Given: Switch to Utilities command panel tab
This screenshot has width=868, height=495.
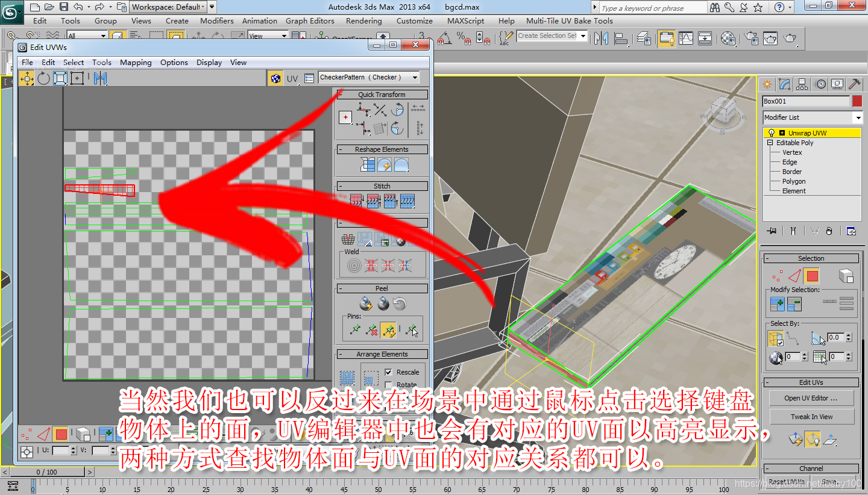Looking at the screenshot, I should (854, 84).
